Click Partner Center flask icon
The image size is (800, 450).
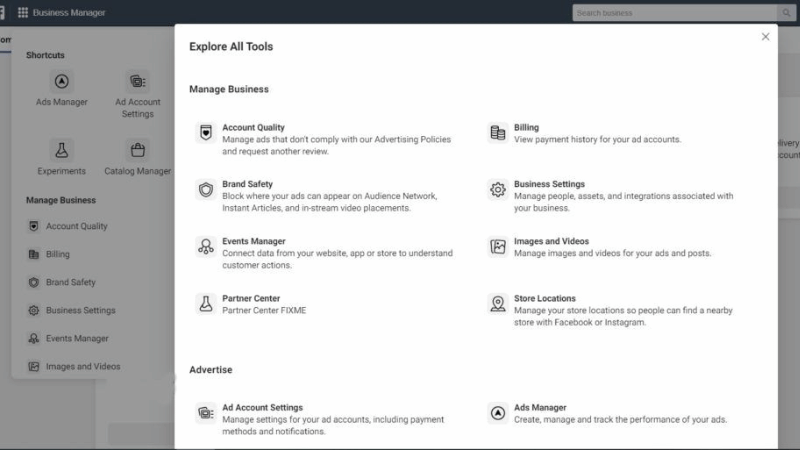click(206, 304)
